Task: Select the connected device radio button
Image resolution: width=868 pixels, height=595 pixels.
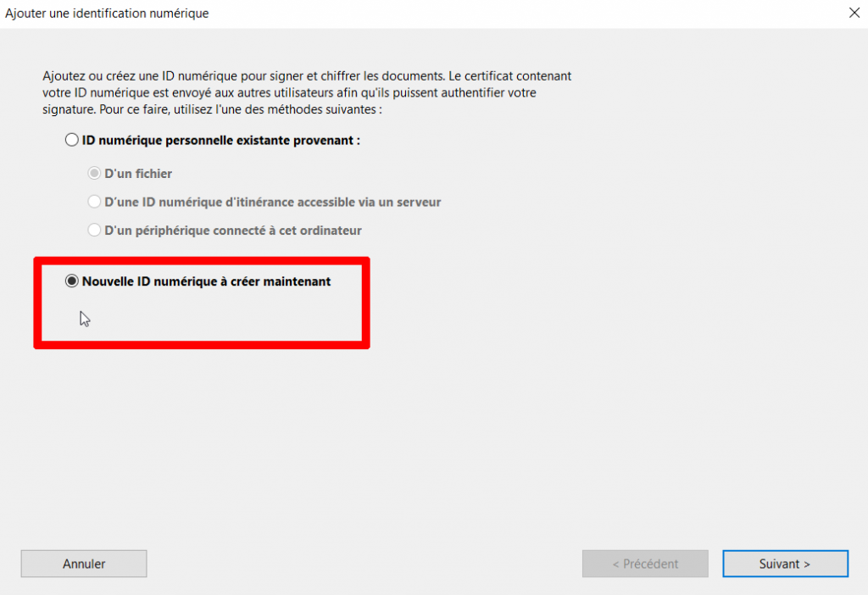Action: pos(94,230)
